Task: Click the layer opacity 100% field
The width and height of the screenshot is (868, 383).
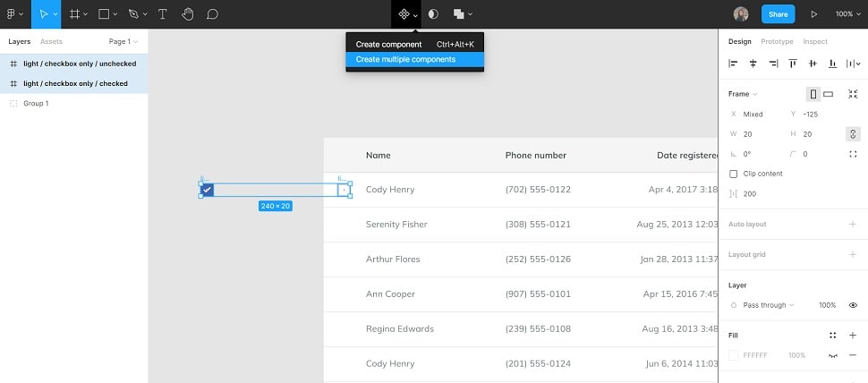Action: (x=827, y=305)
